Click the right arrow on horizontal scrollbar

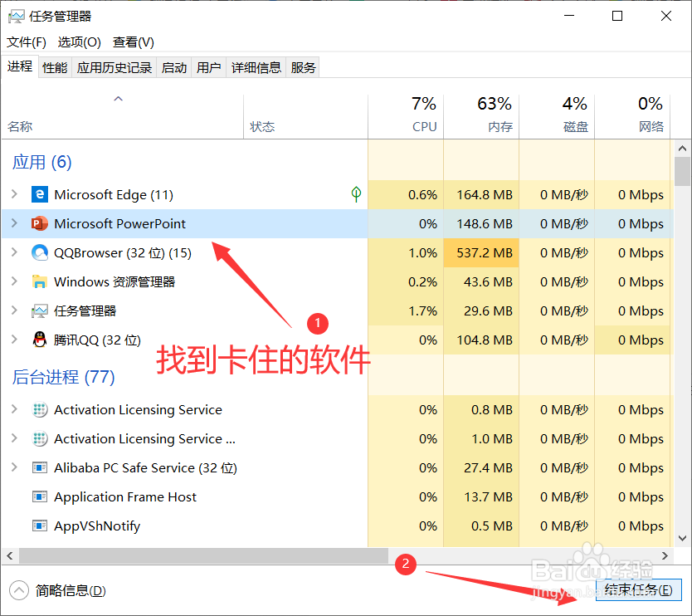click(665, 556)
